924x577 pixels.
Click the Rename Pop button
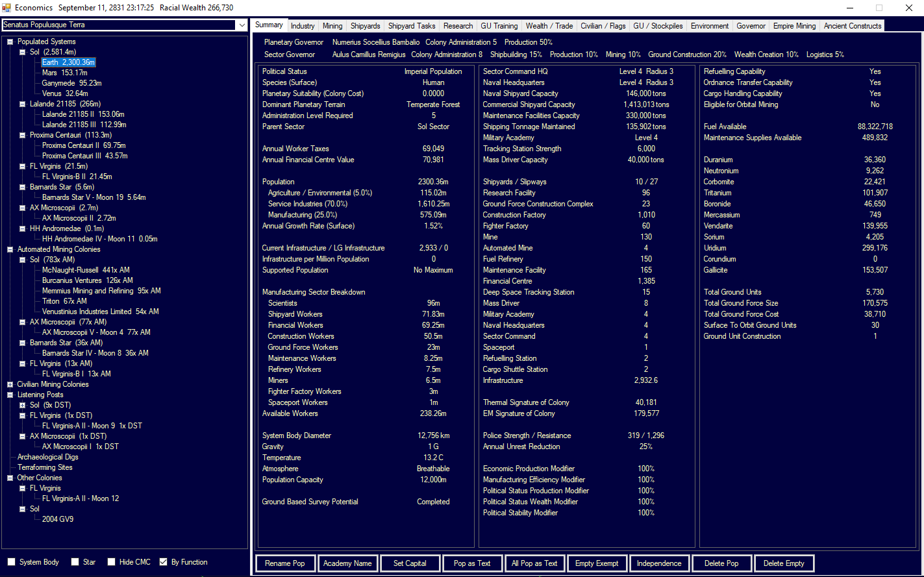click(x=285, y=563)
